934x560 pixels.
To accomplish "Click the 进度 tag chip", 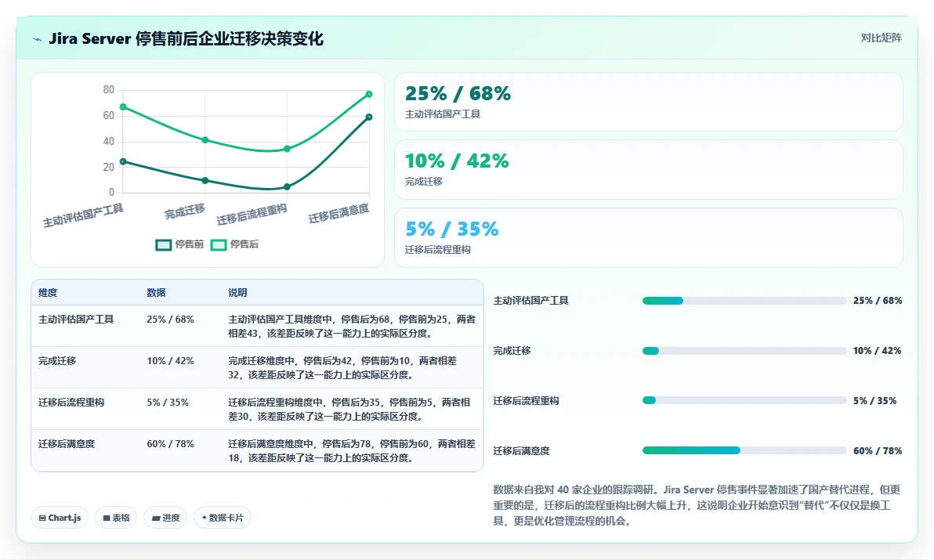I will tap(165, 518).
